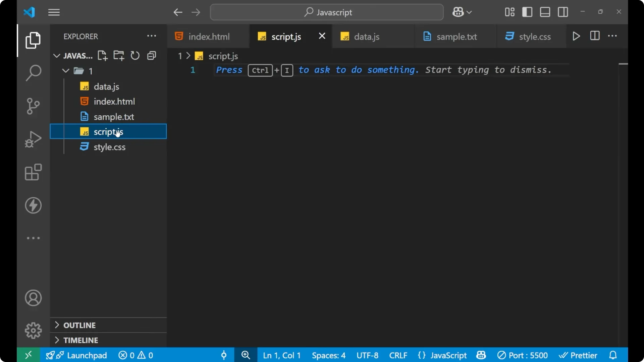Run script.js with the play button
Image resolution: width=644 pixels, height=362 pixels.
click(x=576, y=36)
